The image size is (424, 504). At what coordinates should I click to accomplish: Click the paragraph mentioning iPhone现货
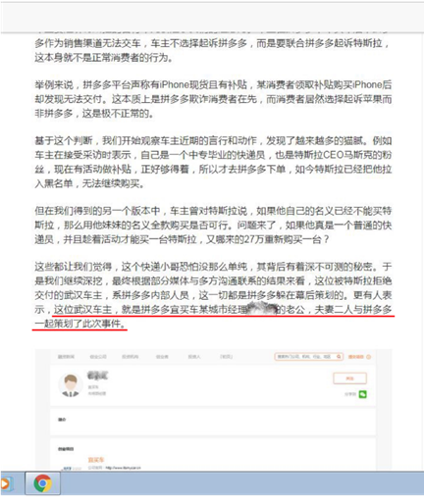click(x=213, y=99)
